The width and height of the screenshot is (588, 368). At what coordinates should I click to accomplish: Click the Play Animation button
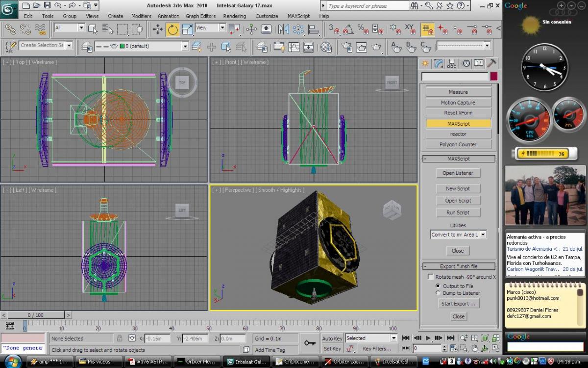coord(428,338)
